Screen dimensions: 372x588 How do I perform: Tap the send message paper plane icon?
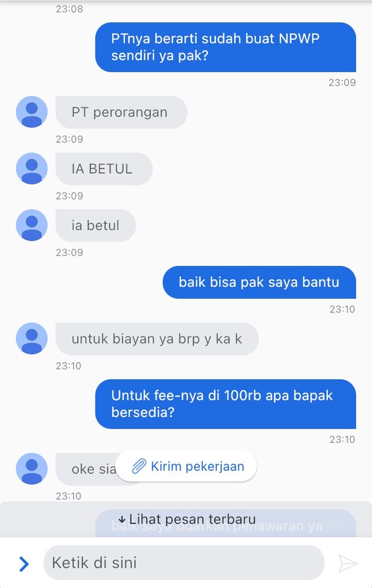tap(348, 563)
